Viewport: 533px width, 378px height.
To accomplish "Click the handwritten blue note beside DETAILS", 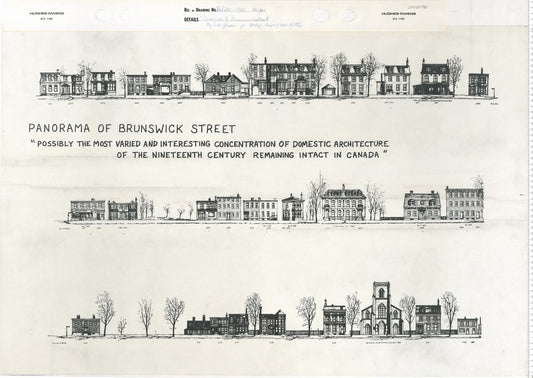I will pyautogui.click(x=252, y=22).
